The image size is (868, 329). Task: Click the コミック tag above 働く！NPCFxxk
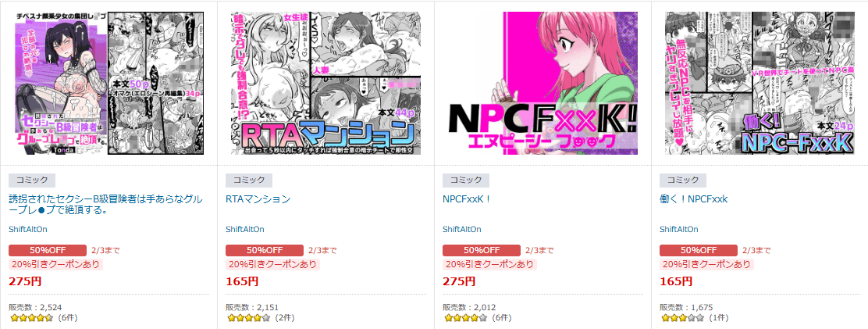click(x=683, y=180)
